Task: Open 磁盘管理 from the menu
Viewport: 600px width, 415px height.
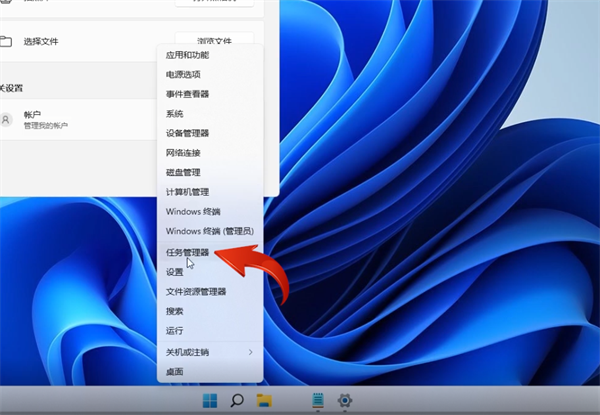Action: pyautogui.click(x=210, y=173)
